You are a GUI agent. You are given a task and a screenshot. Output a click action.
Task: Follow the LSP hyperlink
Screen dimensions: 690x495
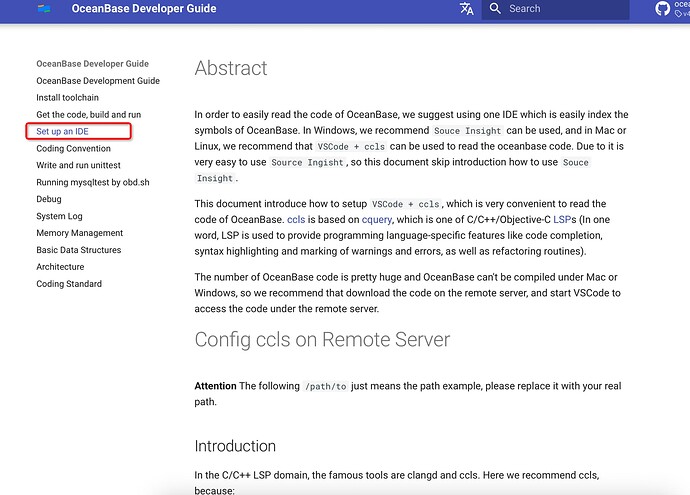point(562,220)
